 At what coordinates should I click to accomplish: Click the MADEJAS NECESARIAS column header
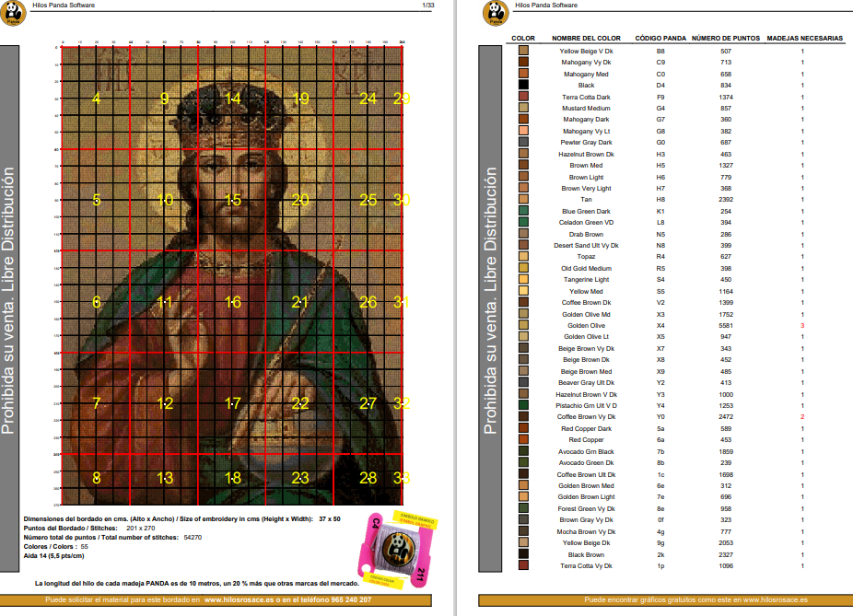[x=804, y=39]
